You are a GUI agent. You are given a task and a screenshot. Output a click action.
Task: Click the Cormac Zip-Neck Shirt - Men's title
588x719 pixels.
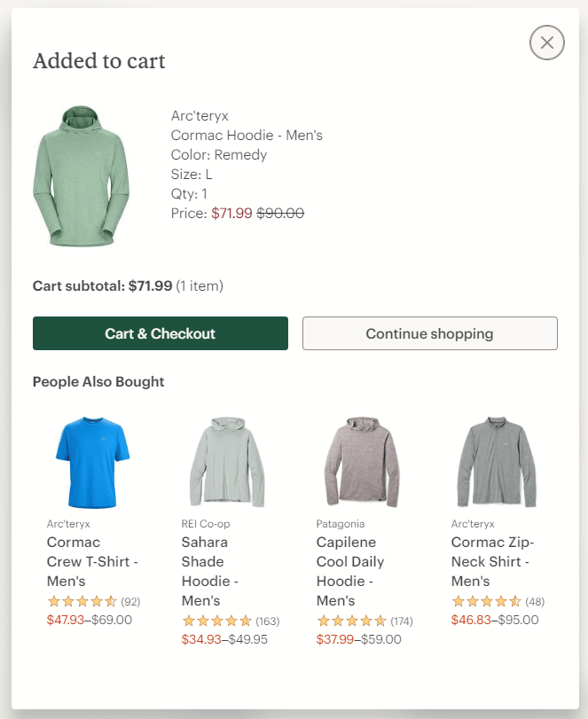click(492, 562)
